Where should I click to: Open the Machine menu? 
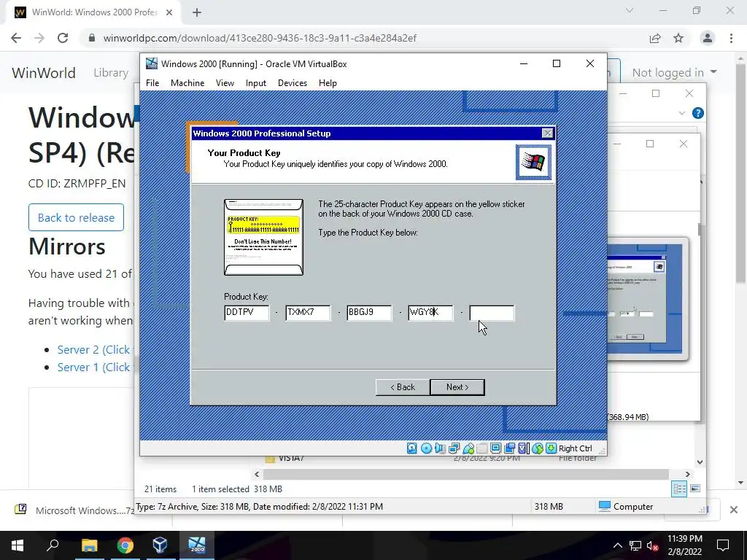(187, 83)
